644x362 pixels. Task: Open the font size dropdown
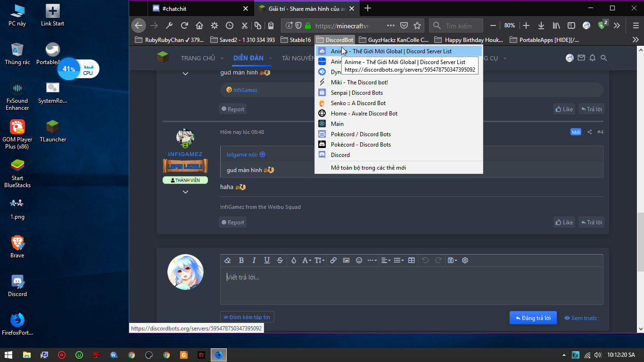[320, 260]
